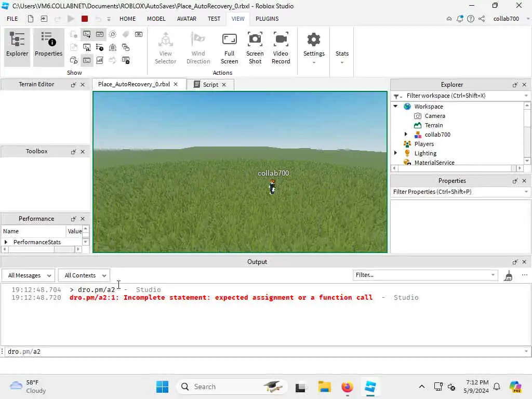
Task: Toggle the terminal-with-arrow icon in Show group
Action: point(87,34)
